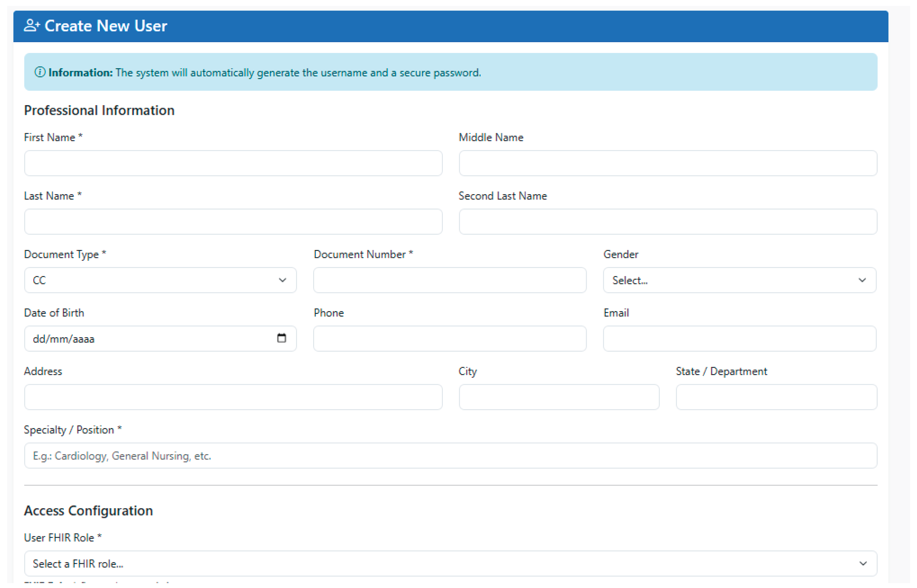Focus the First Name input field
This screenshot has height=588, width=917.
(x=233, y=163)
